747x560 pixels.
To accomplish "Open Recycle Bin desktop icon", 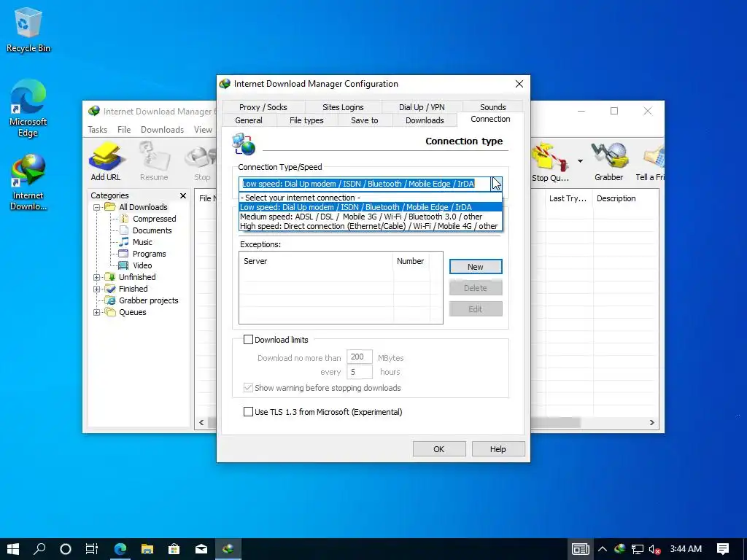I will pos(28,30).
